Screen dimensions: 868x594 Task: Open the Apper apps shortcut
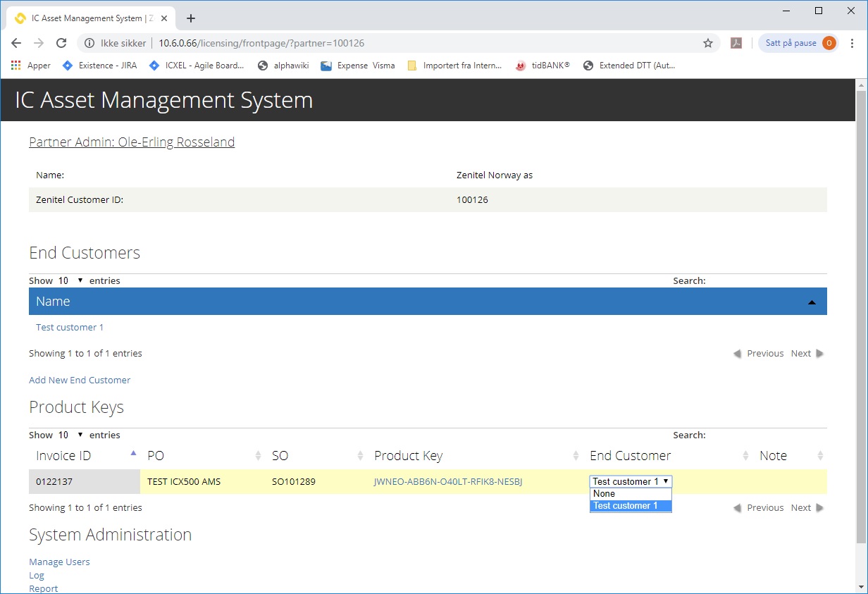pyautogui.click(x=32, y=66)
